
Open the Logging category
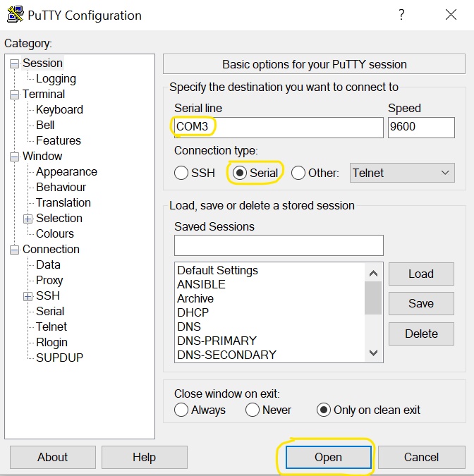pyautogui.click(x=56, y=79)
